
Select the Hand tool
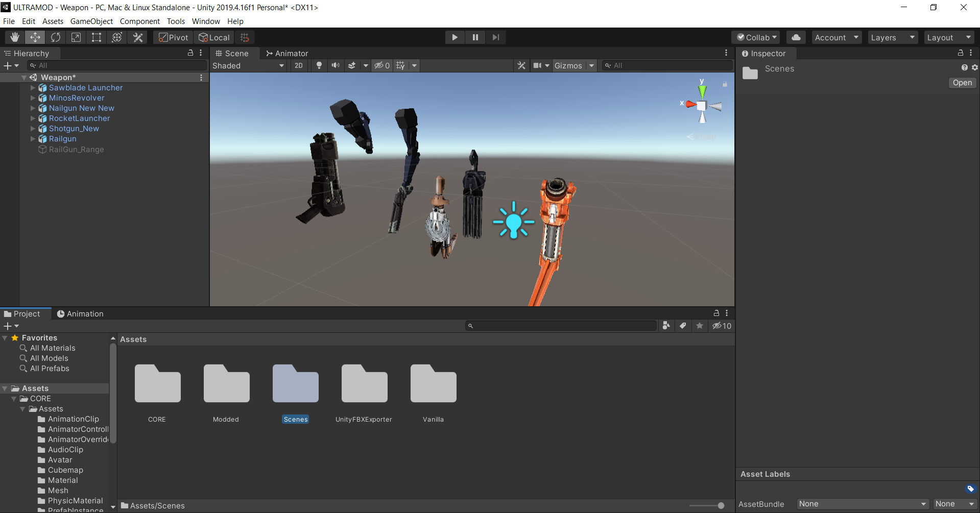(15, 37)
